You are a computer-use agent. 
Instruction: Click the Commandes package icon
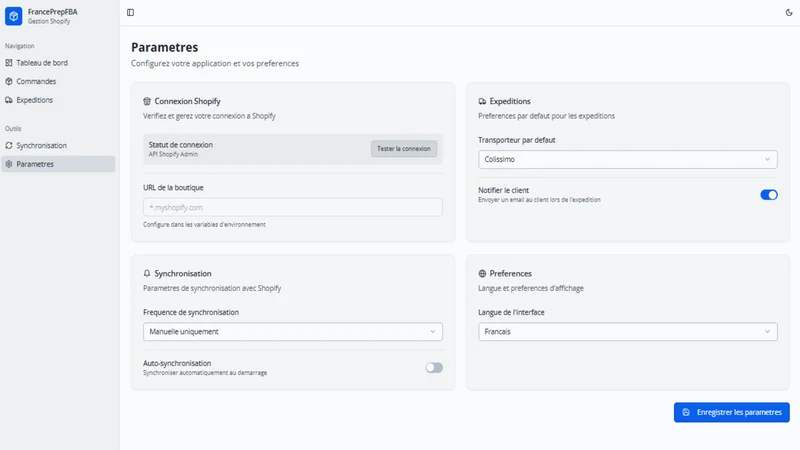9,81
